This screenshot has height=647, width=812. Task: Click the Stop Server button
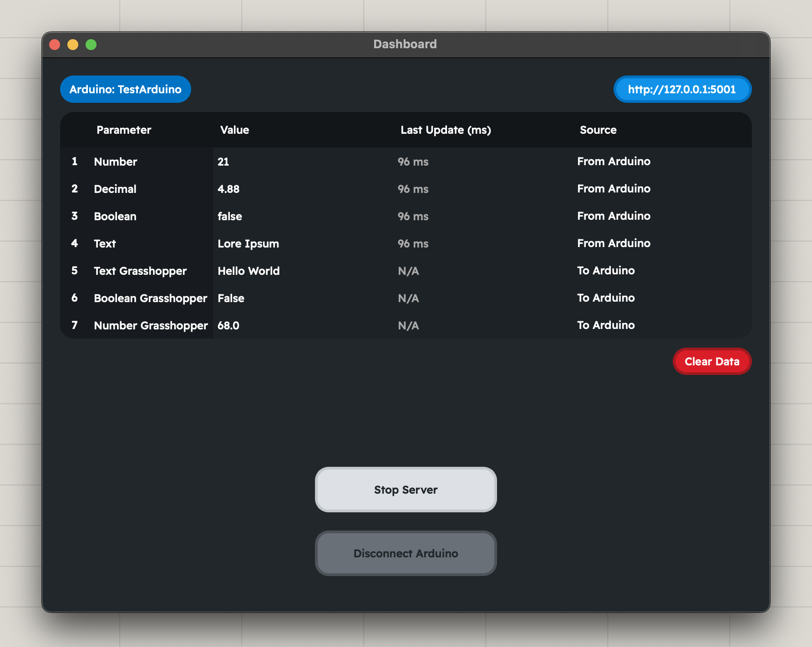[x=406, y=490]
